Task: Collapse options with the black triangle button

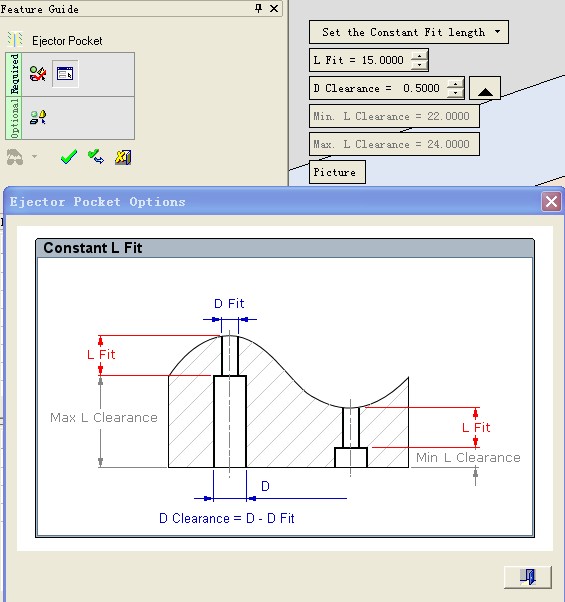Action: click(x=485, y=88)
